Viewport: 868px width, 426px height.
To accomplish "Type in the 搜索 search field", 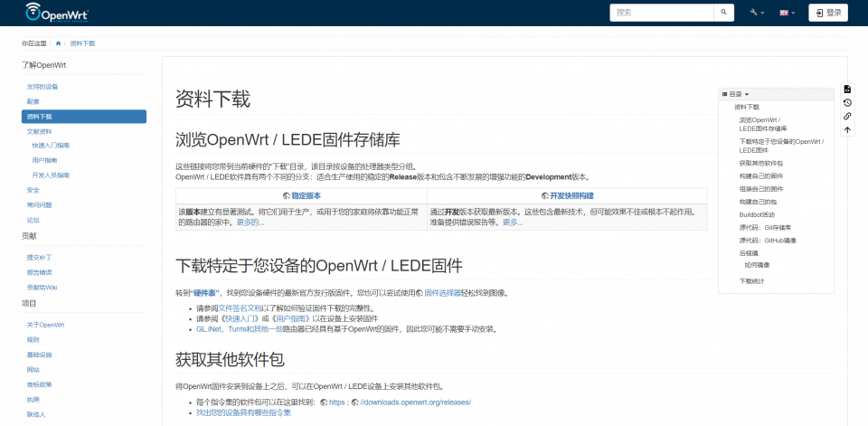I will [662, 13].
